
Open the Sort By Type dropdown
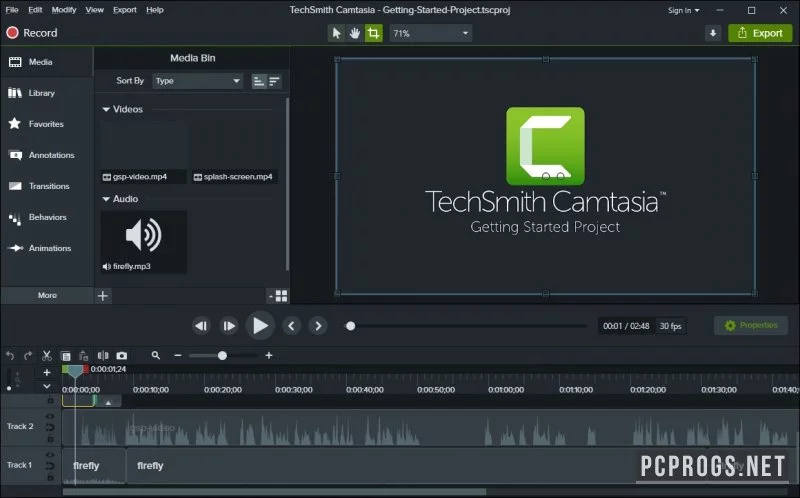[197, 81]
